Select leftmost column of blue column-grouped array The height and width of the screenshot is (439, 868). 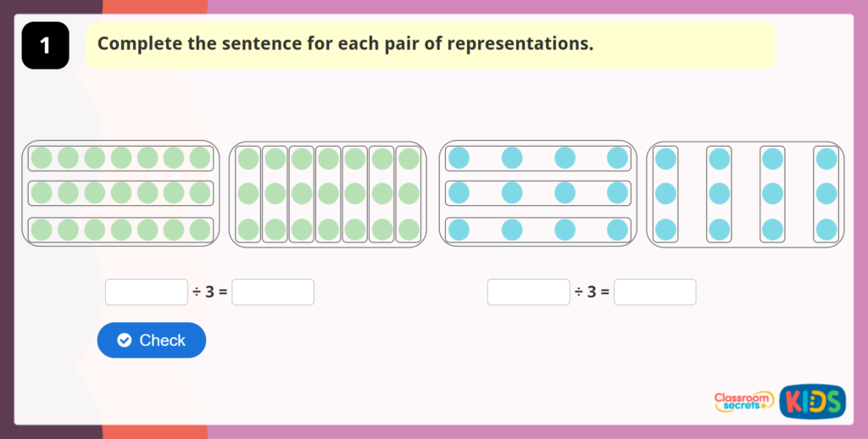click(x=666, y=194)
